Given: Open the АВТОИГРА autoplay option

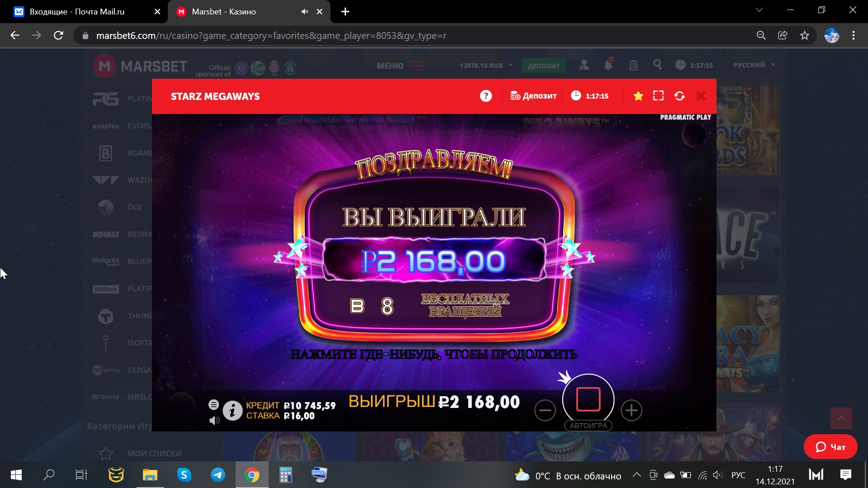Looking at the screenshot, I should [588, 426].
